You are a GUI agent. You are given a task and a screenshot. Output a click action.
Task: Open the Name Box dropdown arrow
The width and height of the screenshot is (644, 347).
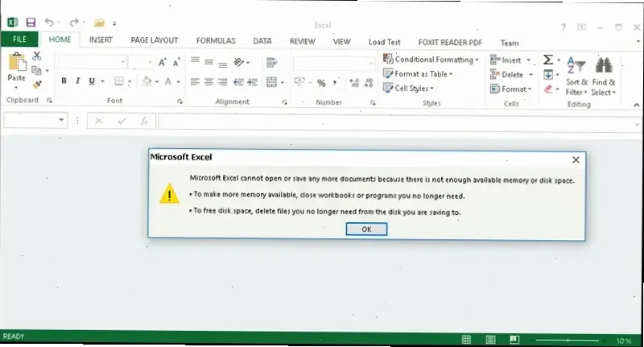(x=62, y=121)
